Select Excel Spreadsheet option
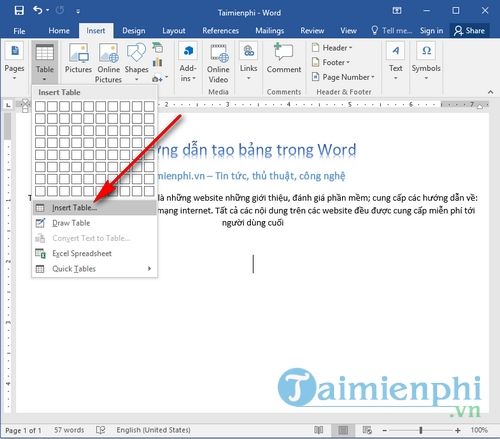 pyautogui.click(x=95, y=253)
